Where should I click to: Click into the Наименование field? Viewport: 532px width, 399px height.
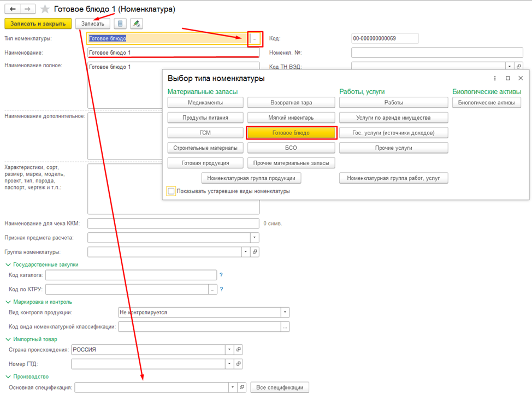173,52
